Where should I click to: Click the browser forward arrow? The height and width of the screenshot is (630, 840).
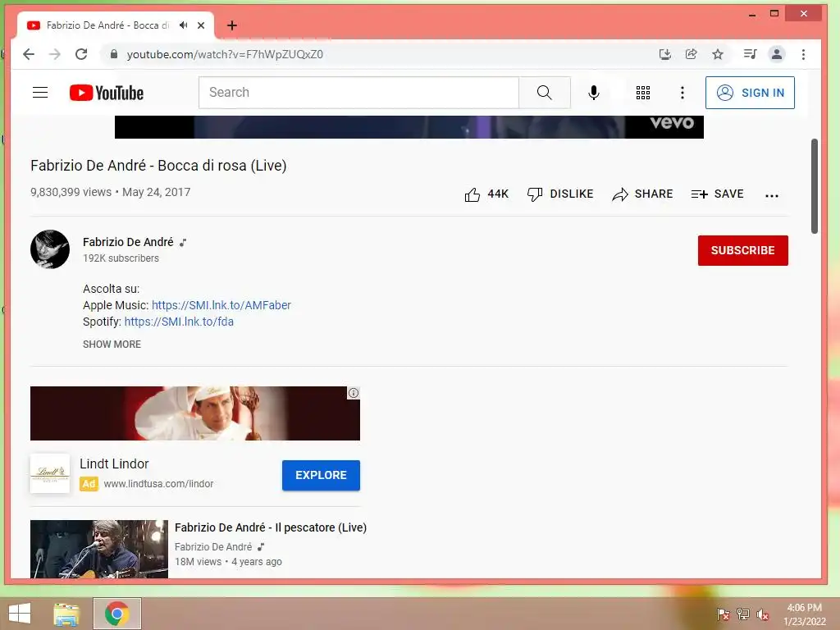click(x=55, y=54)
